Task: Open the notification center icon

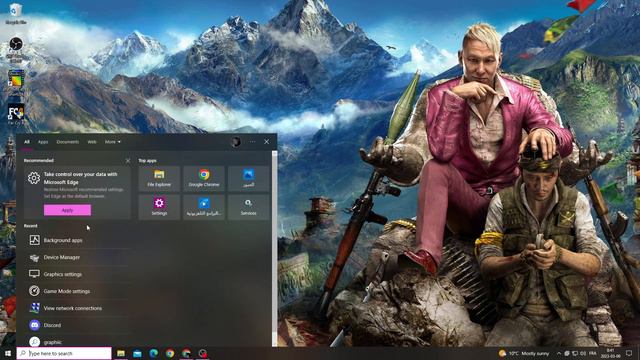Action: [629, 353]
